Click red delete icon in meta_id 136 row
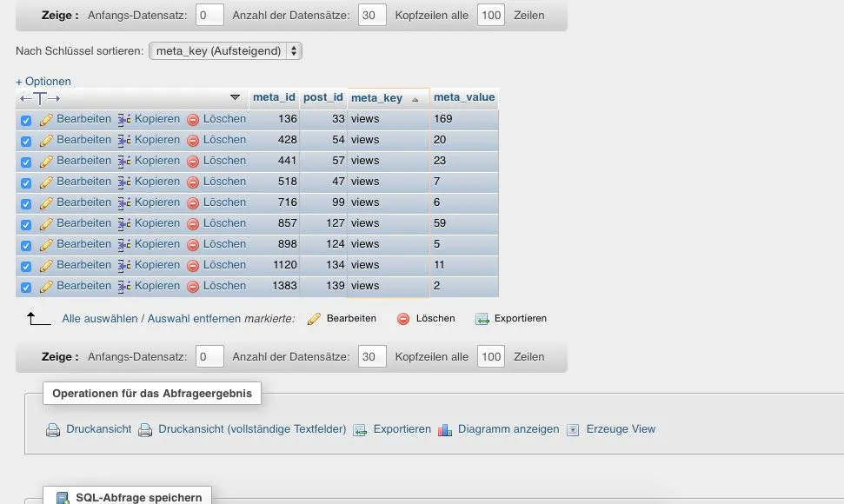844x504 pixels. coord(193,119)
